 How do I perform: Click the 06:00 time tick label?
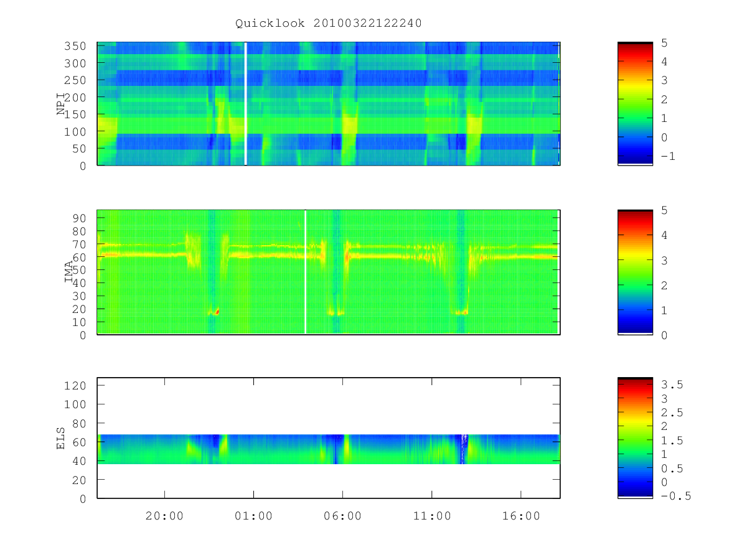pos(342,516)
